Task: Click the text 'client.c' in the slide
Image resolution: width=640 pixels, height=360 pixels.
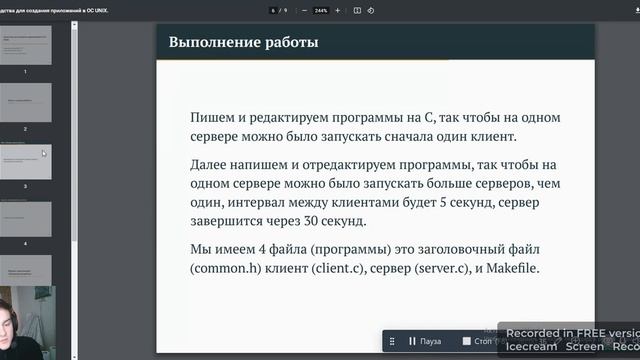Action: point(337,268)
